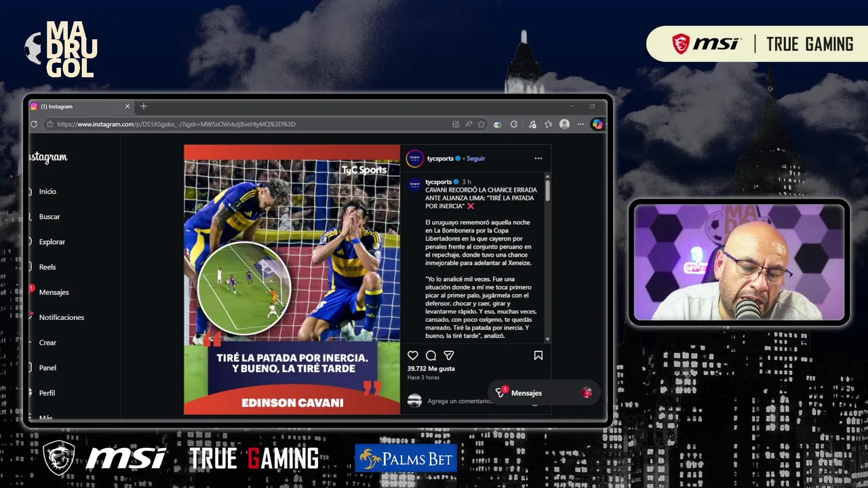This screenshot has height=488, width=868.
Task: Share the post with the paper plane icon
Action: pyautogui.click(x=448, y=355)
